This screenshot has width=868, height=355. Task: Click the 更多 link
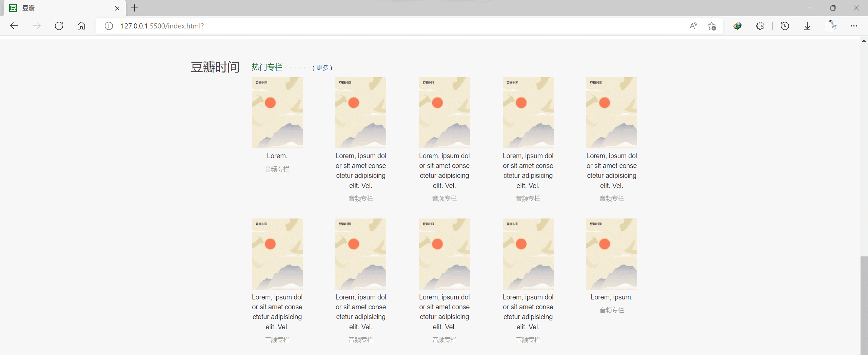pos(322,68)
